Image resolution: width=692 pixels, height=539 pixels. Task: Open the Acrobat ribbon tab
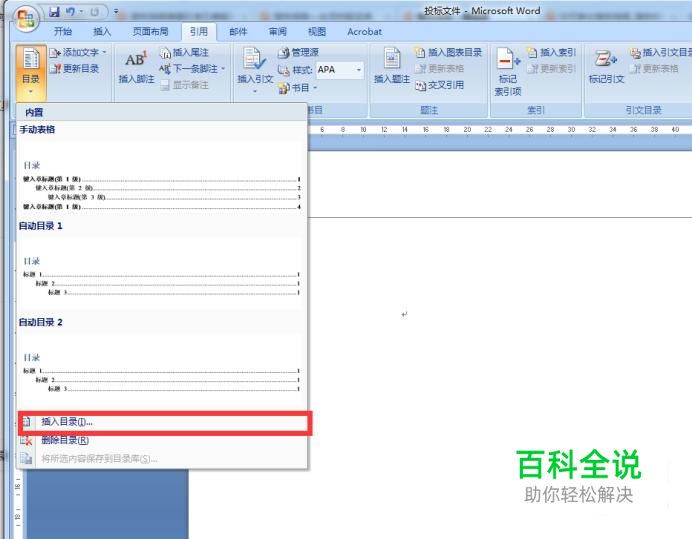[365, 31]
